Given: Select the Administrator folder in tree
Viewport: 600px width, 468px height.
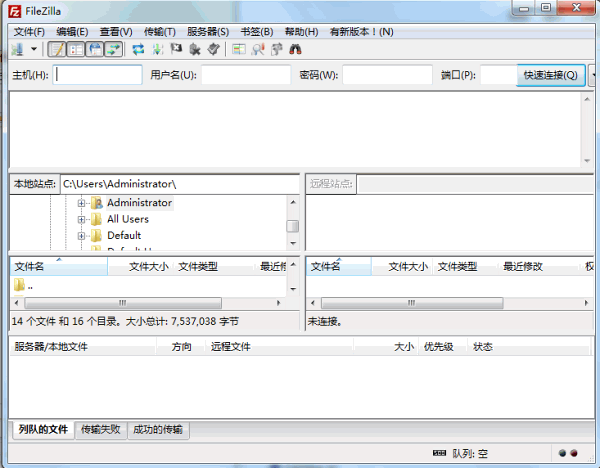Looking at the screenshot, I should (139, 202).
